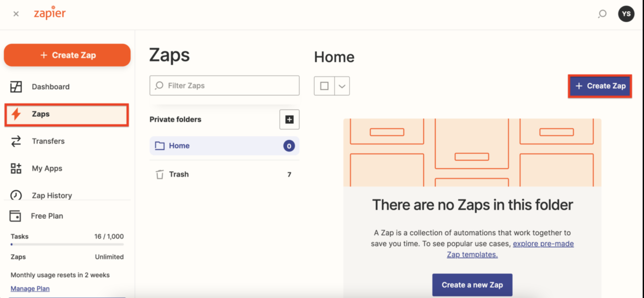Expand the selection dropdown chevron
This screenshot has width=644, height=298.
pyautogui.click(x=342, y=86)
